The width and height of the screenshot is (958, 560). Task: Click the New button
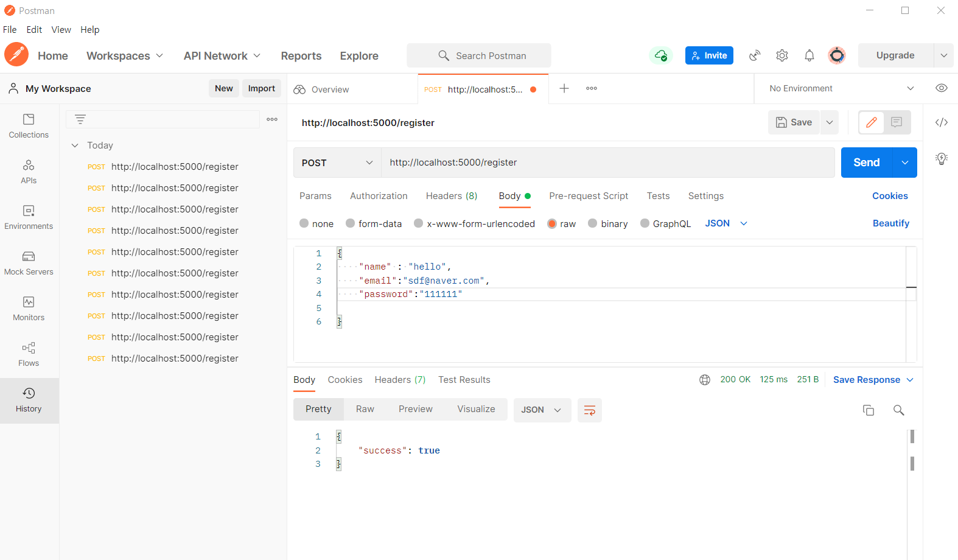224,88
